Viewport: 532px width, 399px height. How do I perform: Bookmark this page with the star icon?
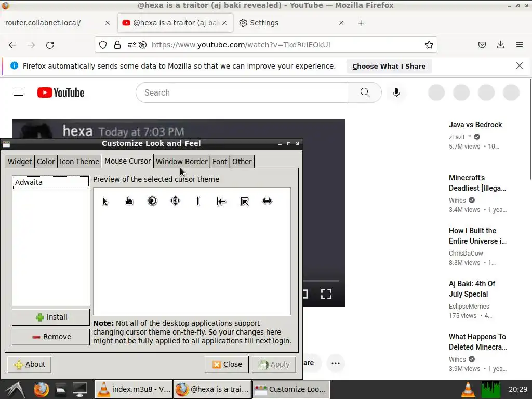[x=429, y=45]
